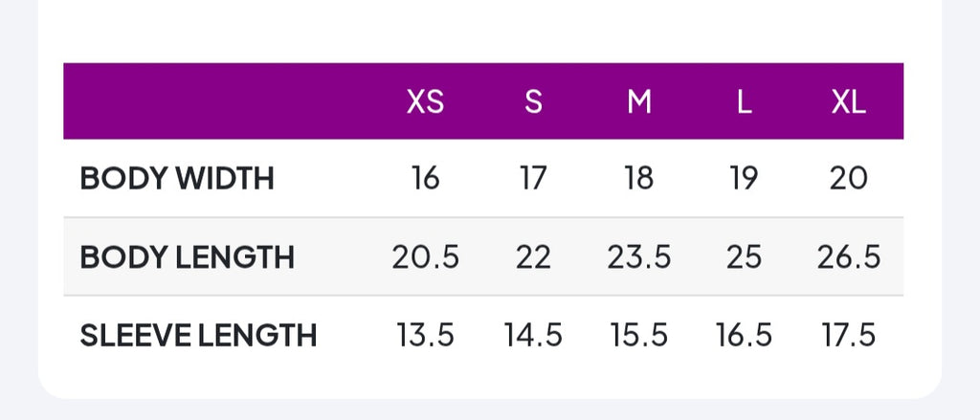980x420 pixels.
Task: Click the BODY LENGTH row label
Action: [x=187, y=256]
